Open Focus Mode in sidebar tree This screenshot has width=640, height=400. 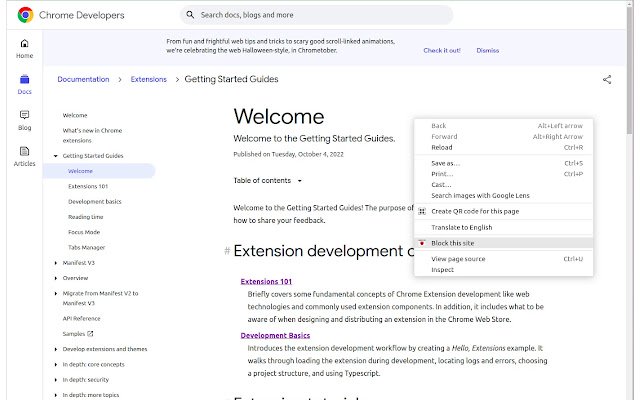[84, 232]
